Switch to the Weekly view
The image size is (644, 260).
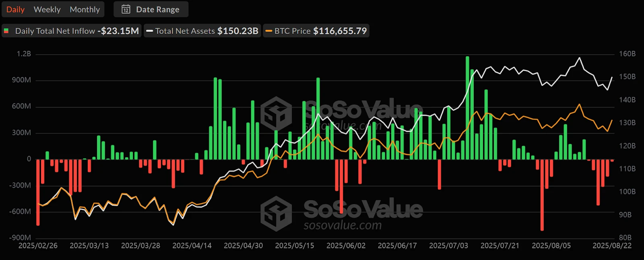[47, 9]
